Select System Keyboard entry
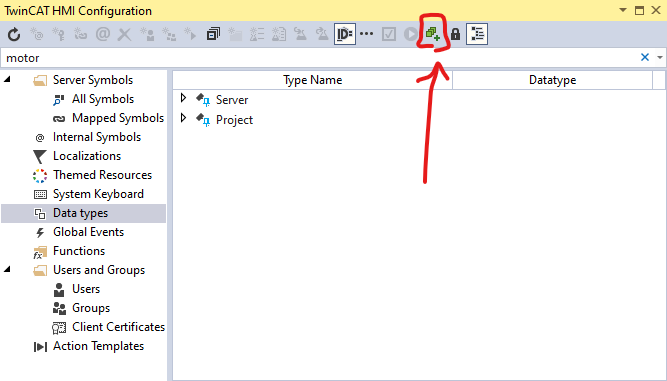667x381 pixels. pos(98,194)
